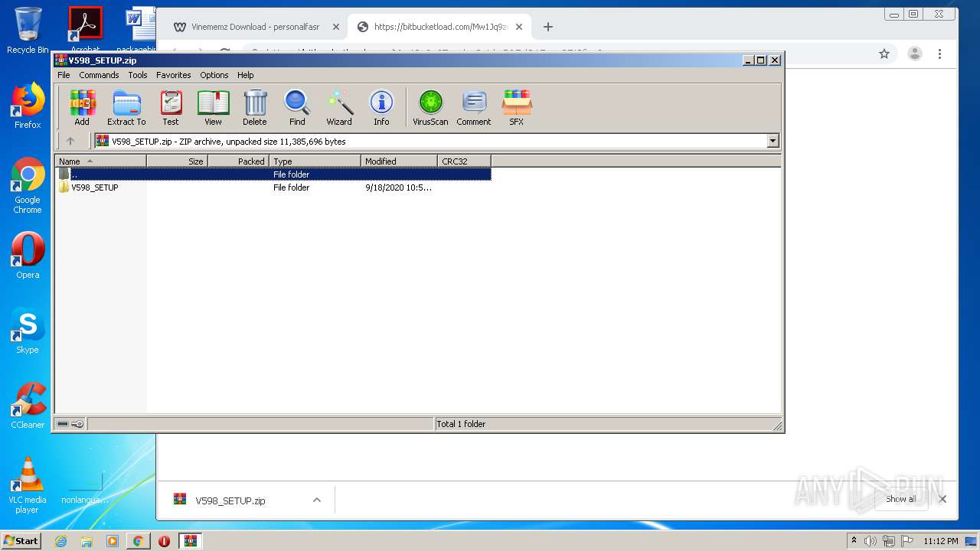
Task: Open a new Chrome tab
Action: click(x=547, y=27)
